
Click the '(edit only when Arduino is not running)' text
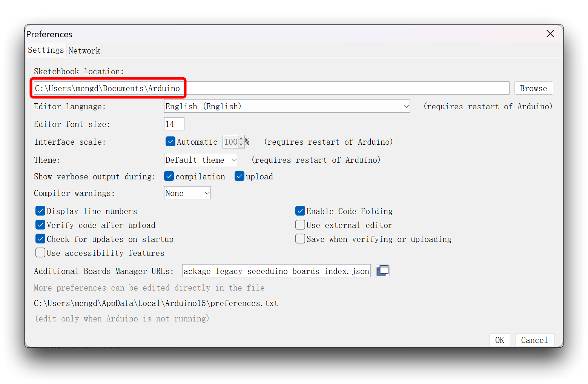[x=122, y=319]
